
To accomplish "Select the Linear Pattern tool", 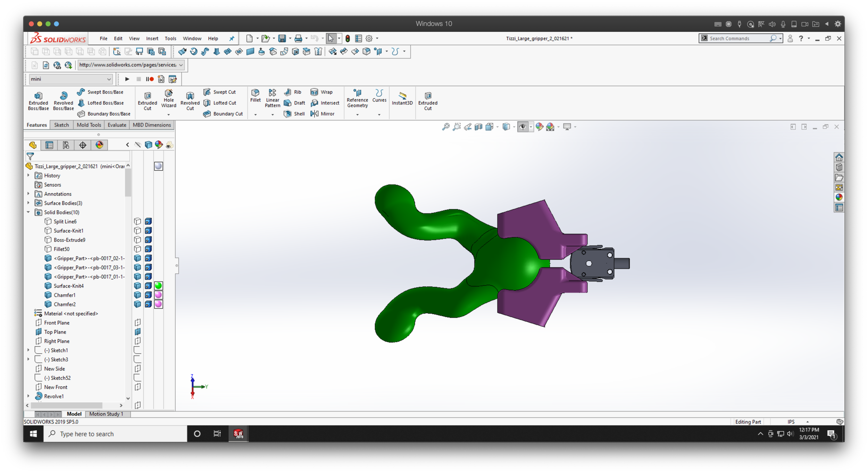I will (x=272, y=99).
